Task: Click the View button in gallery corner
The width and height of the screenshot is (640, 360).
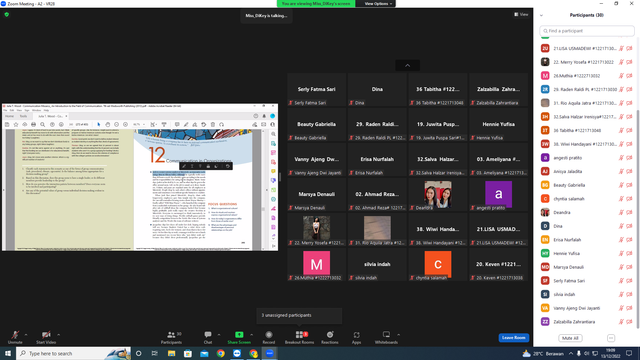Action: (x=521, y=14)
